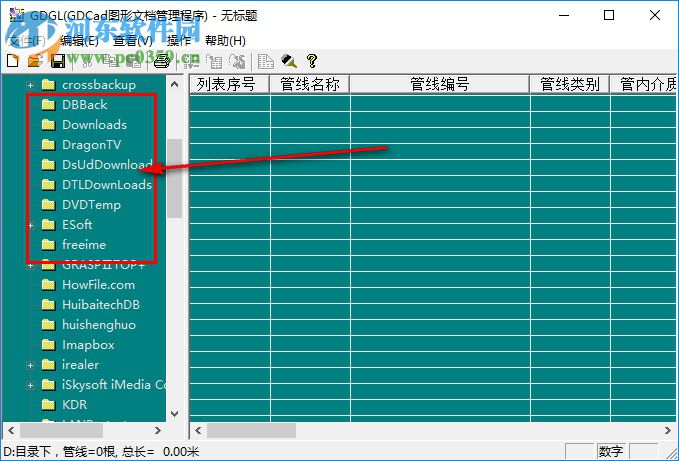The height and width of the screenshot is (461, 679).
Task: Open the 查看(V) menu
Action: 133,41
